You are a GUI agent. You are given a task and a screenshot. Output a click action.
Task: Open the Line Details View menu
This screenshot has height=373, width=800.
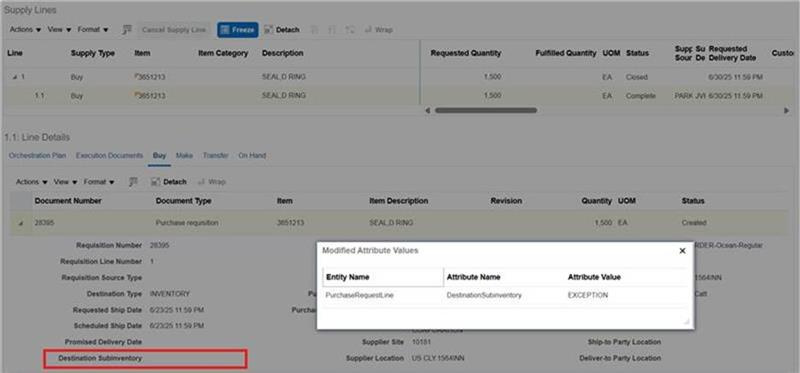click(x=65, y=182)
